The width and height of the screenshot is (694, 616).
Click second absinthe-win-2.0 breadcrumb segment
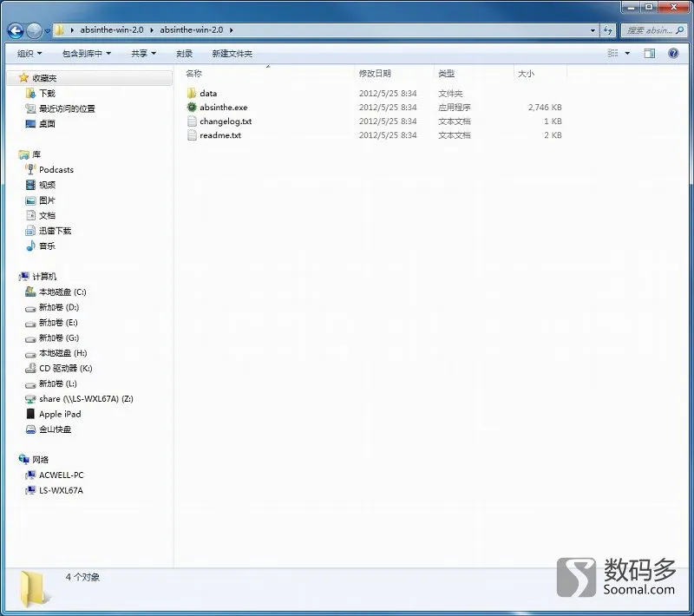click(x=191, y=30)
